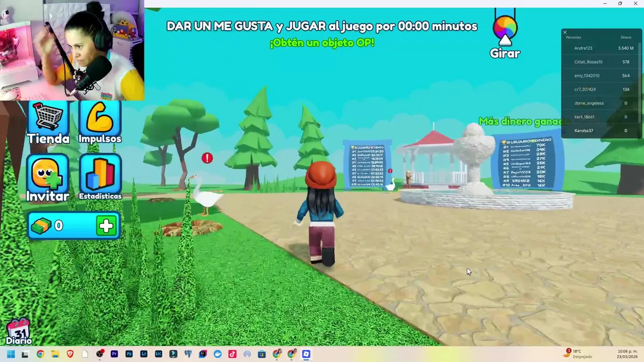
Task: Open the Estadísticas bar chart icon
Action: (100, 177)
